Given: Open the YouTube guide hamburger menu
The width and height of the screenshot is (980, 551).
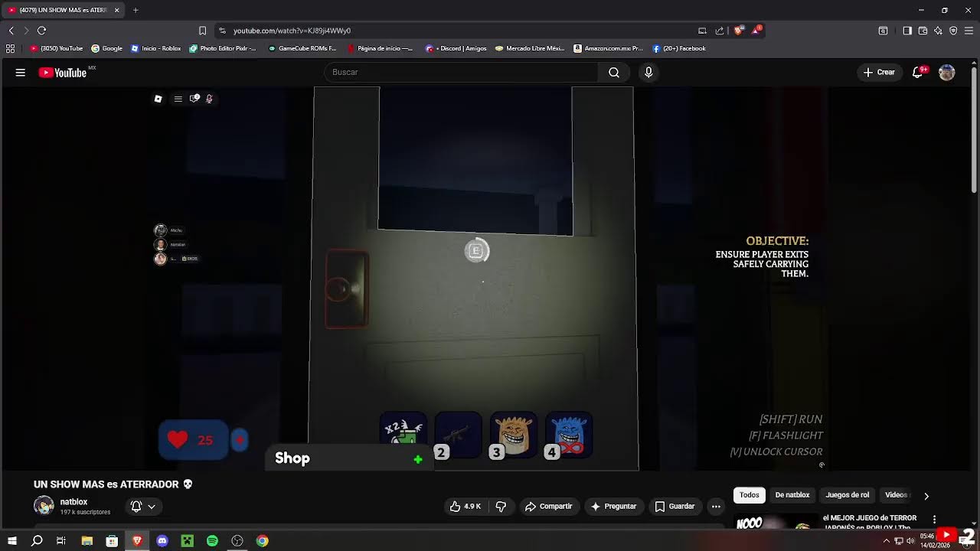Looking at the screenshot, I should [21, 72].
